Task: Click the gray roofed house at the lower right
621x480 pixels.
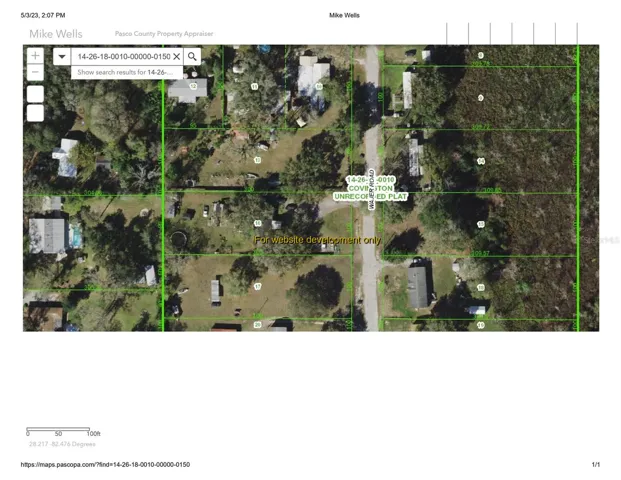Action: (419, 286)
